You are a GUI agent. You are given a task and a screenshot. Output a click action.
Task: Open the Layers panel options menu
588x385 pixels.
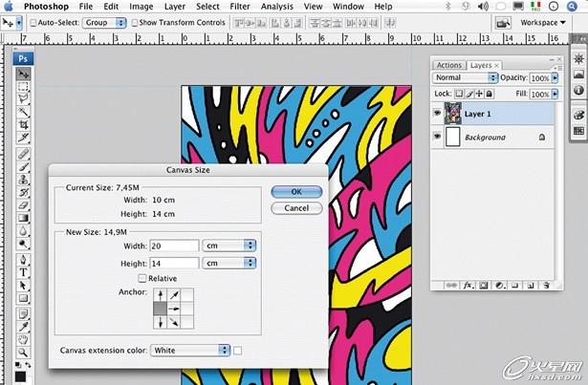click(557, 68)
